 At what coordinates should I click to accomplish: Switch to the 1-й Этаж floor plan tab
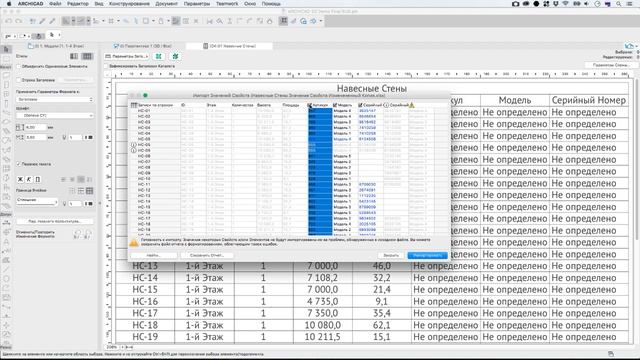(x=56, y=46)
